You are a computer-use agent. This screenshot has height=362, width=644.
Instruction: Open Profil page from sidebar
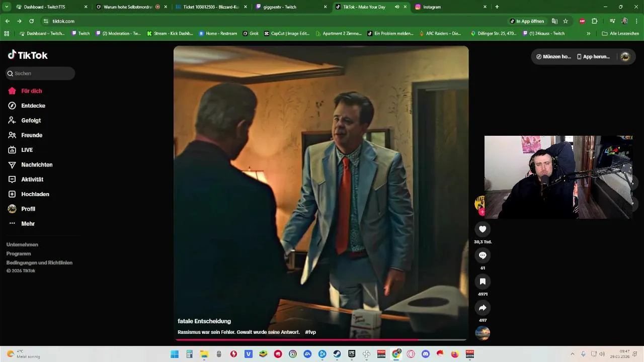22,209
